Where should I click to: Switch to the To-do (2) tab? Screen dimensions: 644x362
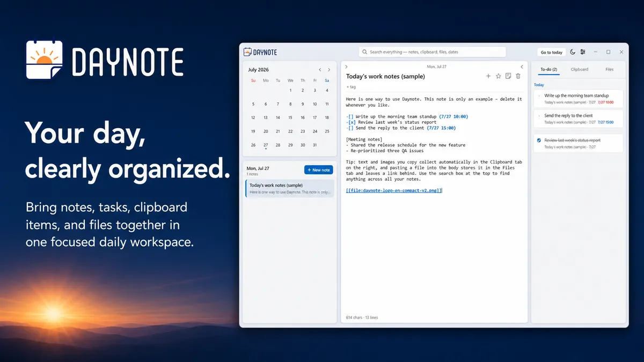(x=548, y=69)
